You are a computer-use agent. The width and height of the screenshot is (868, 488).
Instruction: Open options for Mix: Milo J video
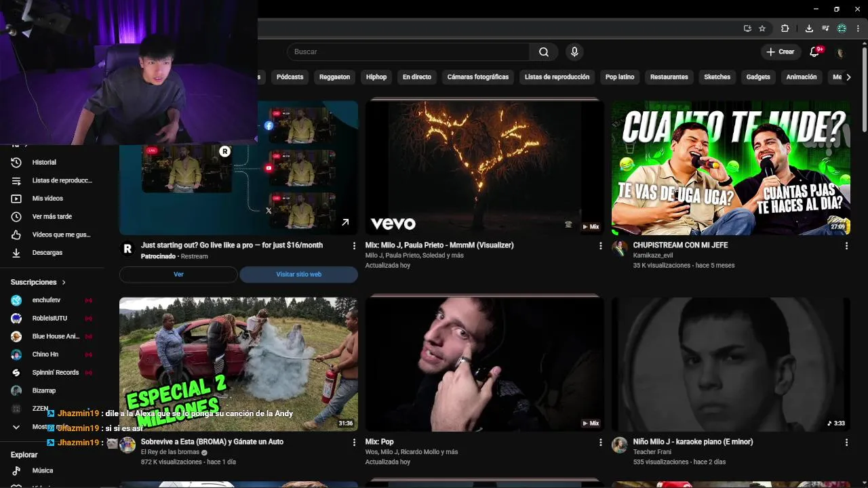[600, 246]
